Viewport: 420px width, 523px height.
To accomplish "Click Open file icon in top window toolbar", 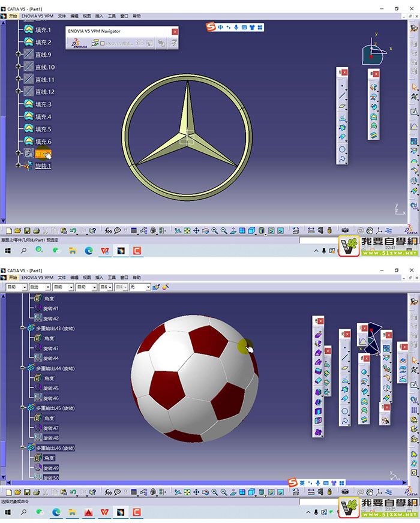I will tap(17, 230).
